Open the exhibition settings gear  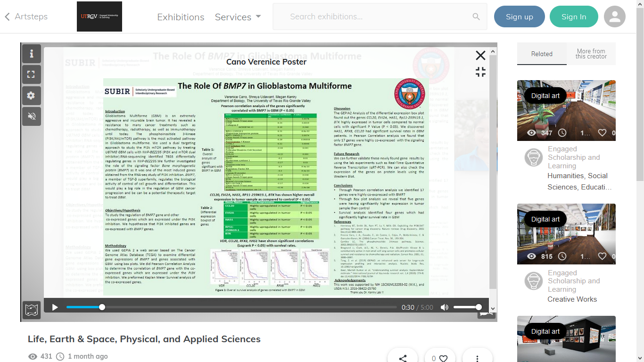[x=31, y=95]
